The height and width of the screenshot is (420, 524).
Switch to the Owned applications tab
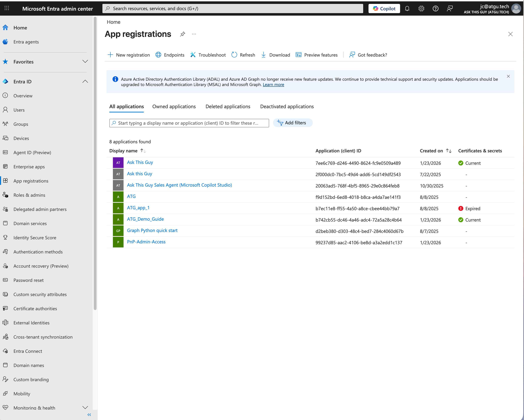click(174, 106)
